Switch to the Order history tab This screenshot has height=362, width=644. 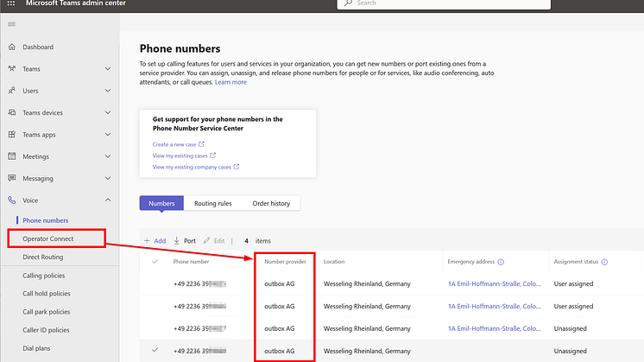[x=271, y=203]
